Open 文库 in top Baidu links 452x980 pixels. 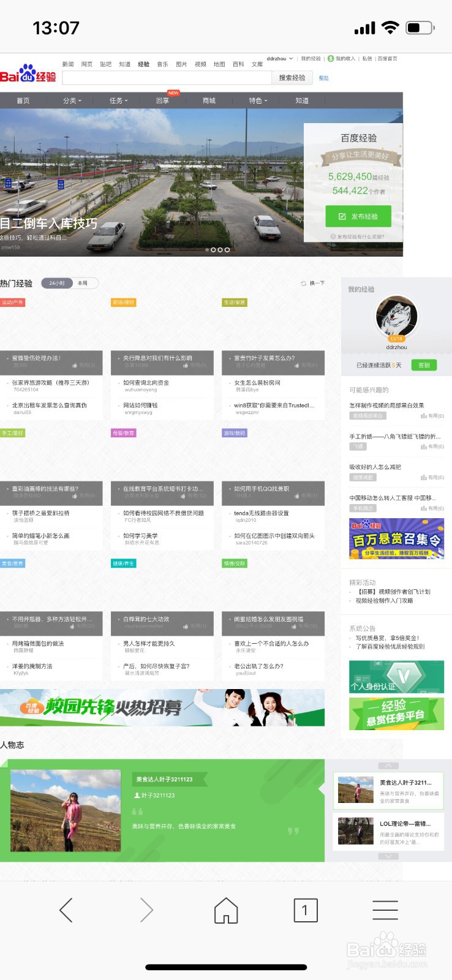point(257,64)
